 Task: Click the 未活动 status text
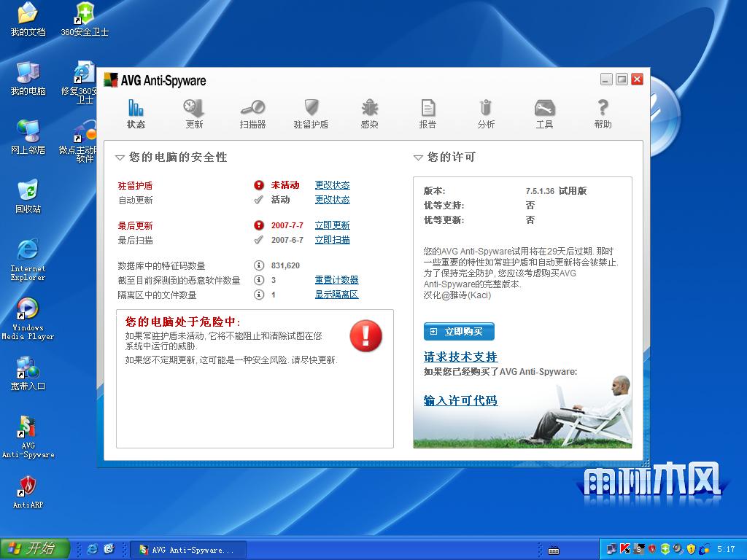click(285, 185)
